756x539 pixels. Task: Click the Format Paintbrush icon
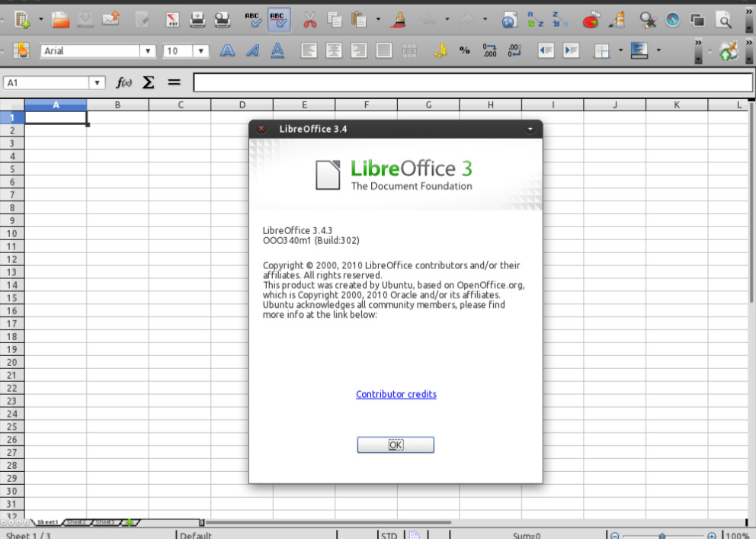[x=399, y=20]
